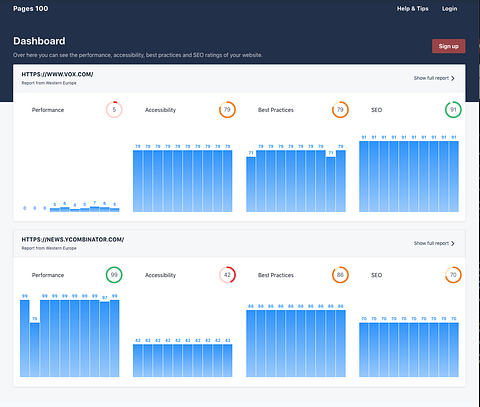Click the ycombinator Best Practices gauge showing 86
Image resolution: width=480 pixels, height=407 pixels.
pos(340,275)
